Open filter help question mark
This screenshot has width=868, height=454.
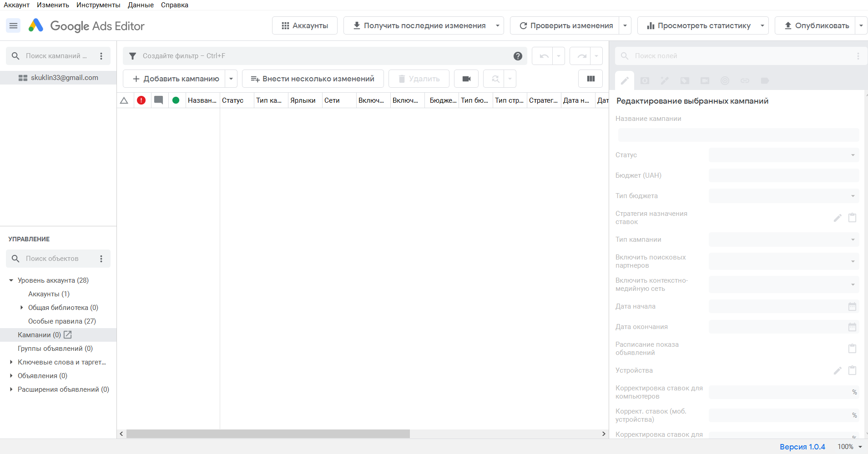click(x=518, y=56)
